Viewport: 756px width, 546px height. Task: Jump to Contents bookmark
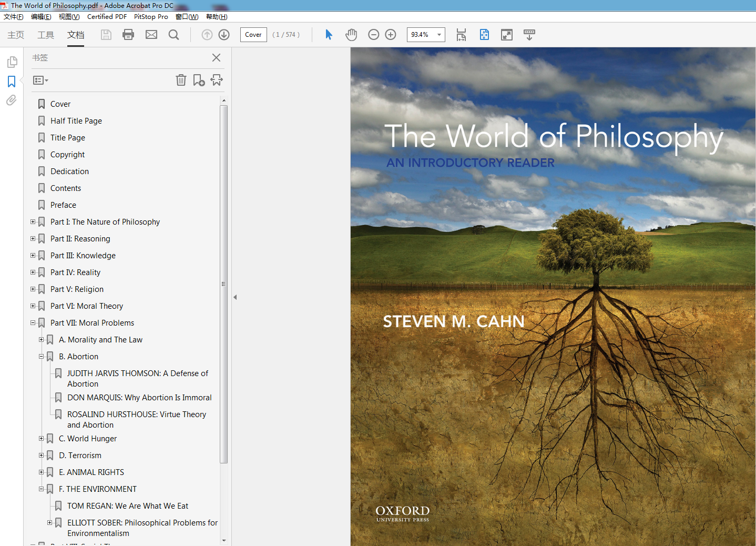(x=66, y=188)
